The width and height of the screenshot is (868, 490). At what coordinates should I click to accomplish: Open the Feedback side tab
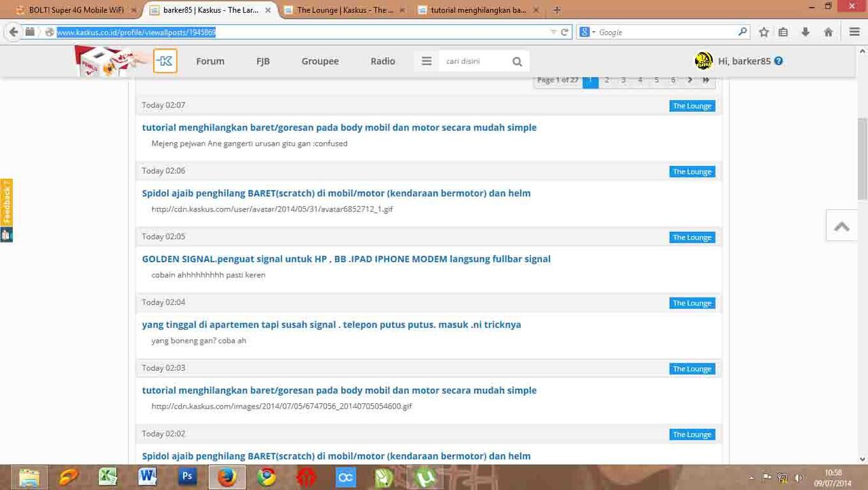click(x=6, y=203)
